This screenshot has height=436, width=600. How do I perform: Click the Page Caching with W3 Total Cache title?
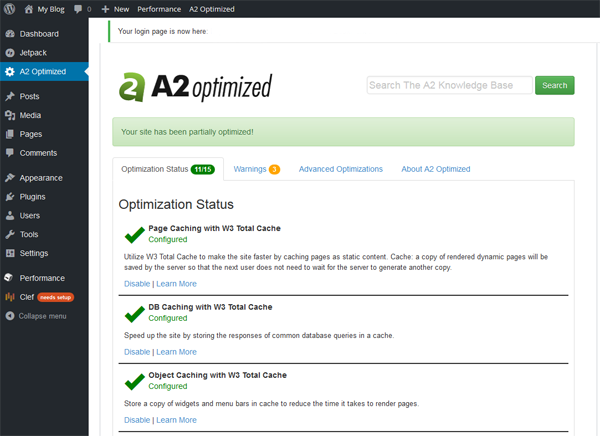point(214,228)
